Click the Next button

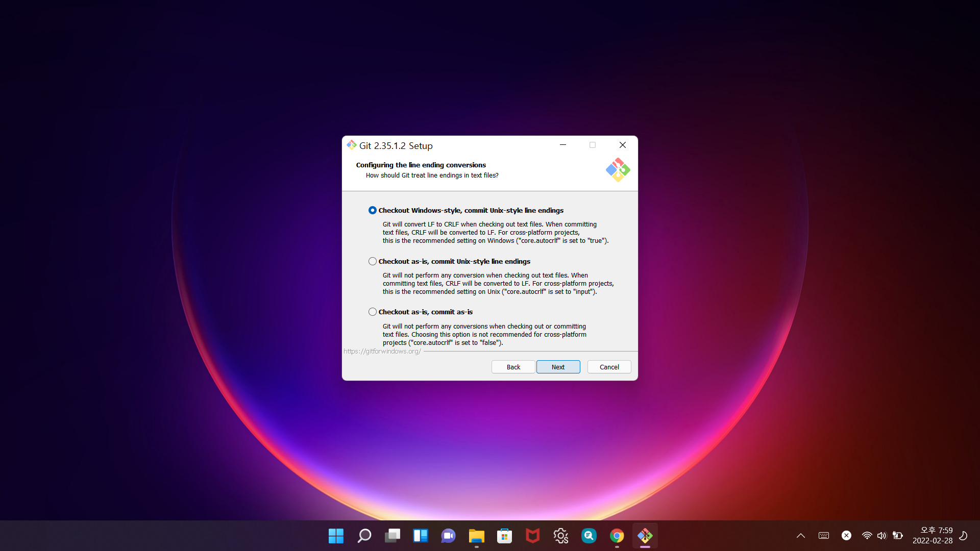[558, 367]
